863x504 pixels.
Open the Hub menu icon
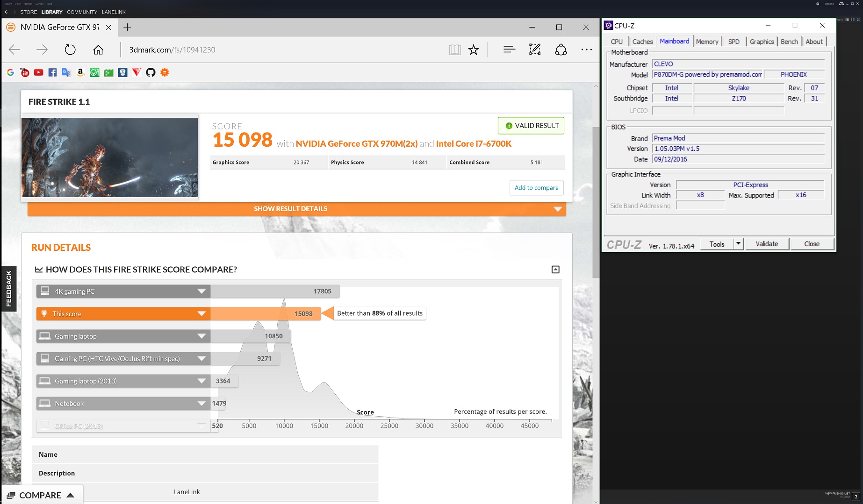[509, 50]
